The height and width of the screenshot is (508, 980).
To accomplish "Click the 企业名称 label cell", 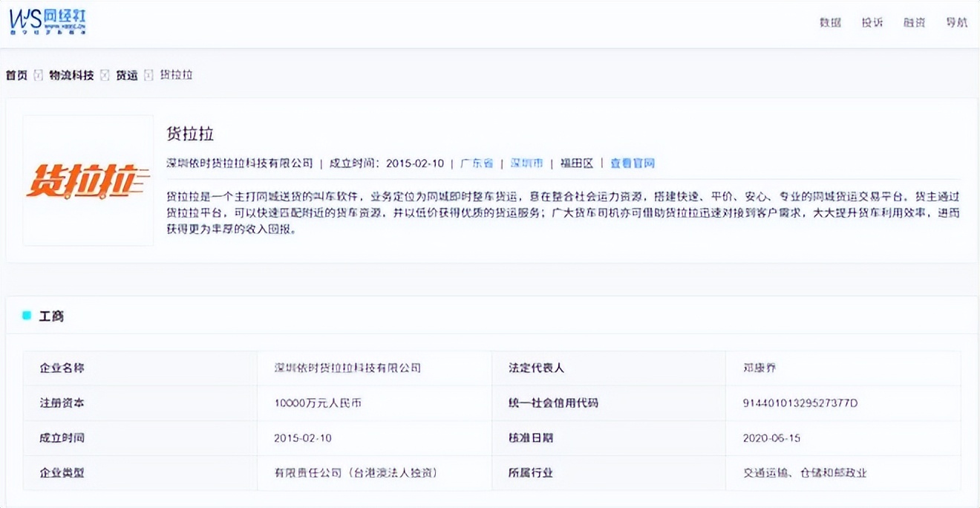I will pyautogui.click(x=140, y=368).
